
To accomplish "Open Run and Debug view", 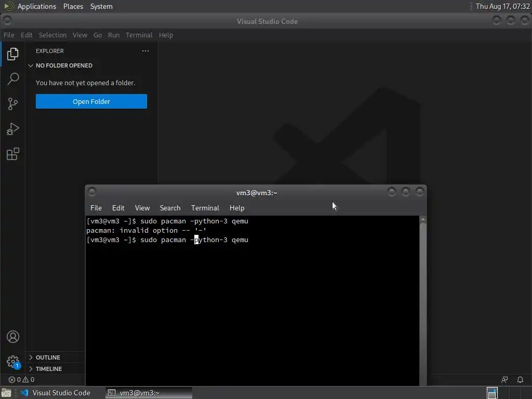I will click(x=13, y=129).
